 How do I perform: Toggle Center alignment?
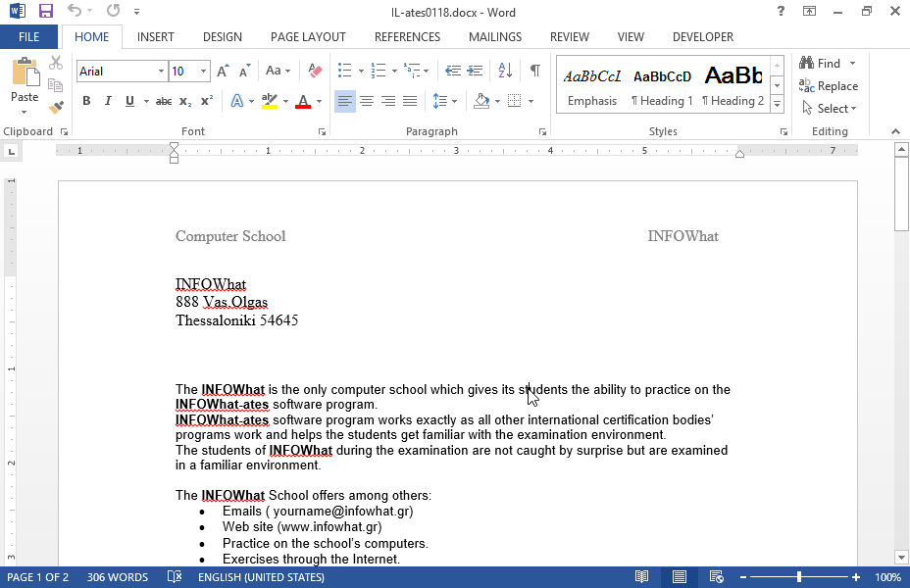click(x=367, y=102)
